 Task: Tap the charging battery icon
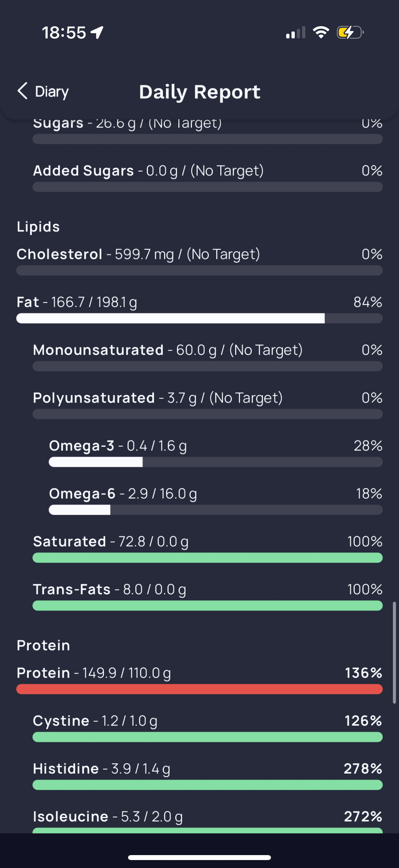(x=350, y=32)
